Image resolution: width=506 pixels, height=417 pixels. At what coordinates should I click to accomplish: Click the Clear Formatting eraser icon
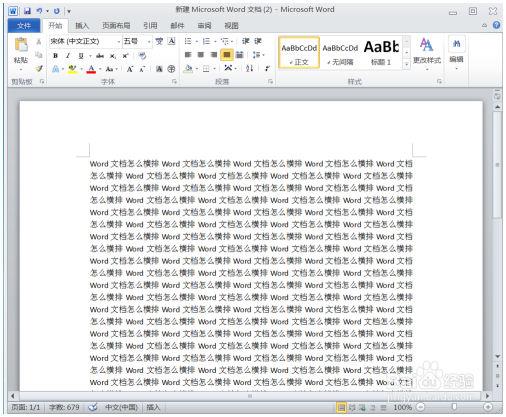[142, 56]
